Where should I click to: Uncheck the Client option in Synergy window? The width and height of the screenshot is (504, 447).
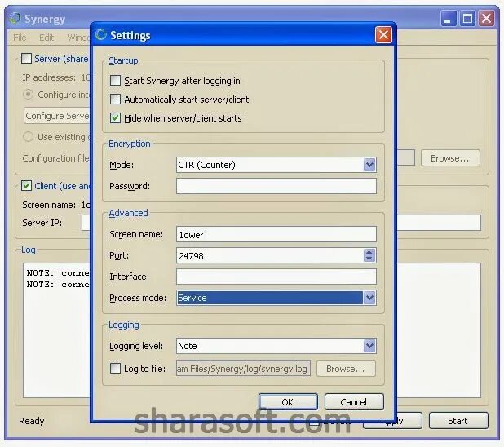[x=26, y=185]
